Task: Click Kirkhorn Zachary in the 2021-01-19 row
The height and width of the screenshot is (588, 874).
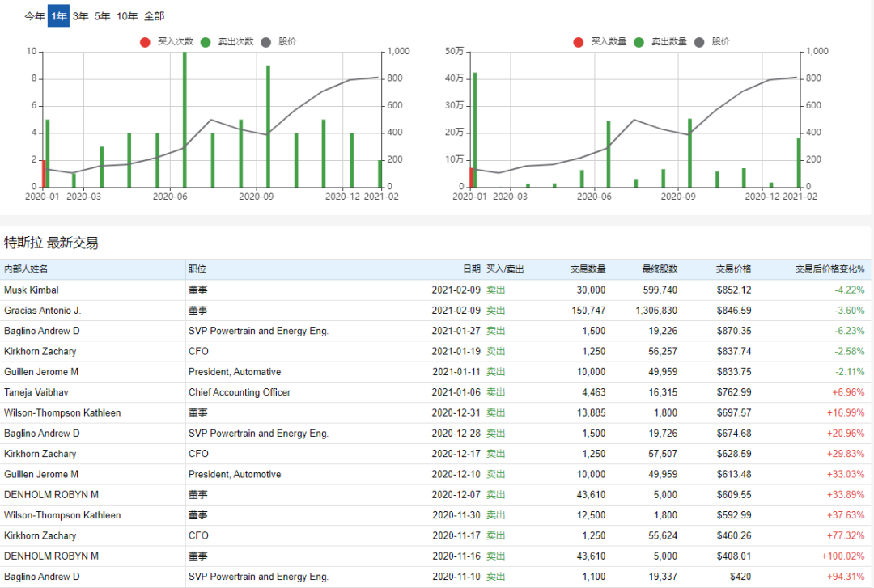Action: tap(40, 351)
